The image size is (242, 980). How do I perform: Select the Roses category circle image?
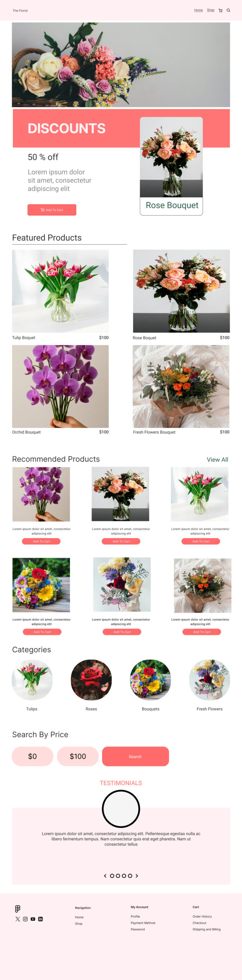point(91,680)
